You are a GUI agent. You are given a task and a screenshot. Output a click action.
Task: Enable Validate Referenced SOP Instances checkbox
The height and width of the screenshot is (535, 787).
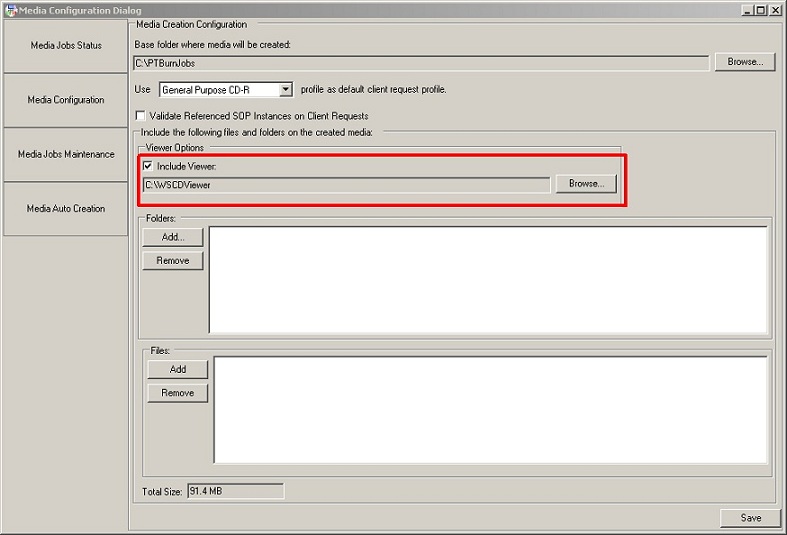coord(140,116)
